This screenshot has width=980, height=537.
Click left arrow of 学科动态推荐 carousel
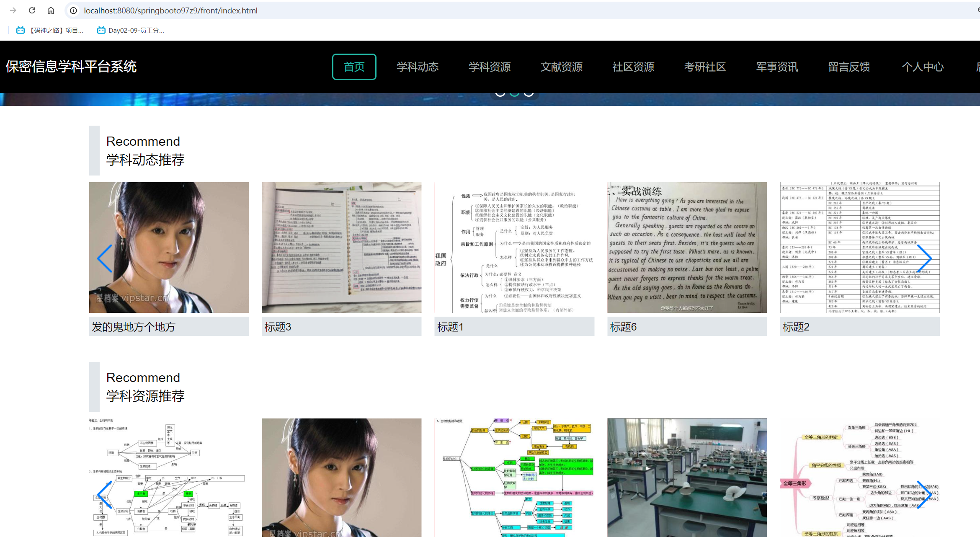point(104,258)
